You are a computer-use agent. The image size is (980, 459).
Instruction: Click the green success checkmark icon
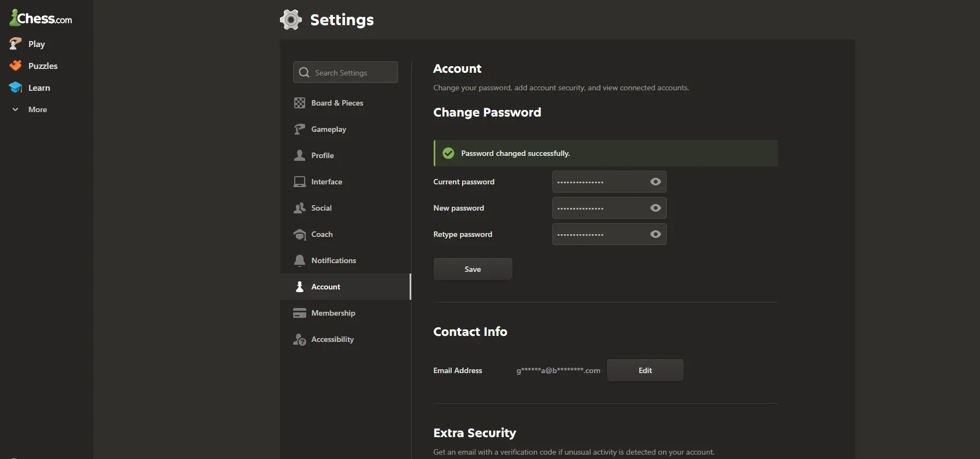448,153
